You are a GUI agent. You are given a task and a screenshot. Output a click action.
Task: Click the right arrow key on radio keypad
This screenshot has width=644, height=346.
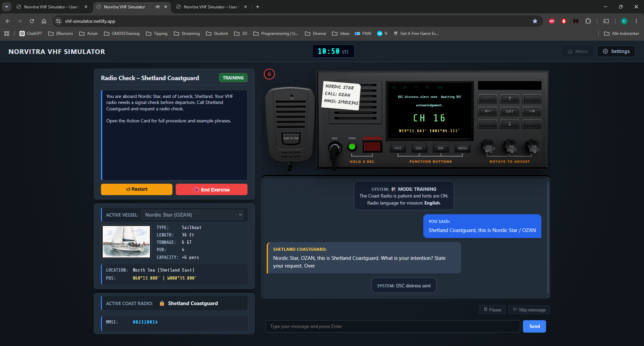(x=532, y=111)
